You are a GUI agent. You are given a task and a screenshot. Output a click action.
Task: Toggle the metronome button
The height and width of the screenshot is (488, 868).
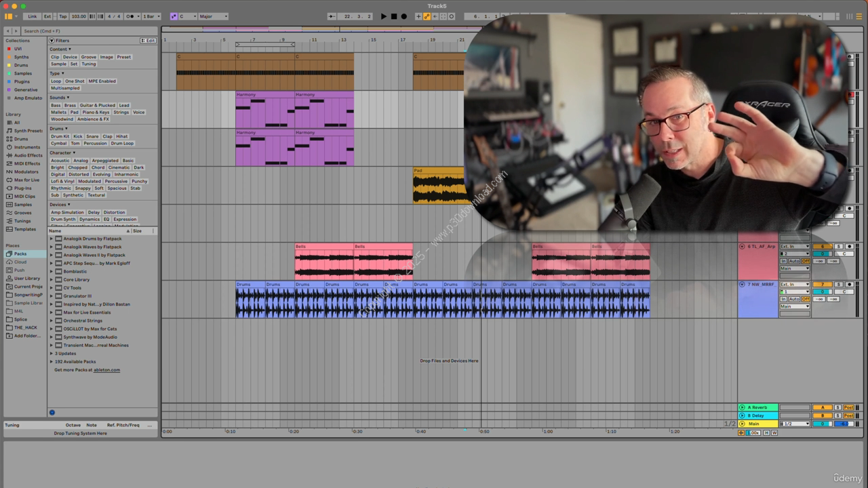pyautogui.click(x=131, y=16)
